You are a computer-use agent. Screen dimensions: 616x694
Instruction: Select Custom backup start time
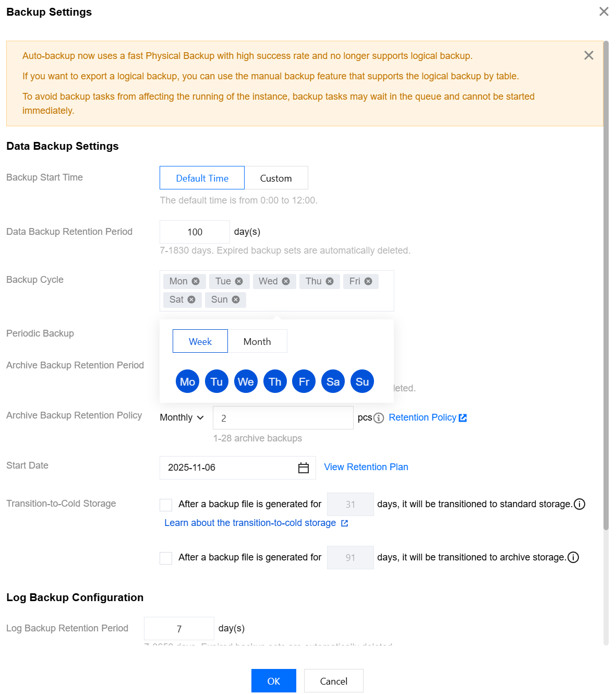[x=276, y=178]
